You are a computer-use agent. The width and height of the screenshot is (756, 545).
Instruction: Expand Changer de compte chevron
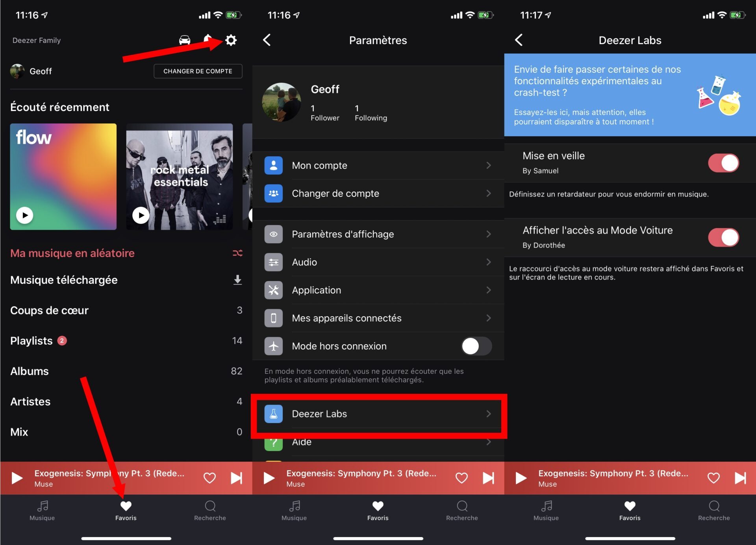pyautogui.click(x=489, y=193)
